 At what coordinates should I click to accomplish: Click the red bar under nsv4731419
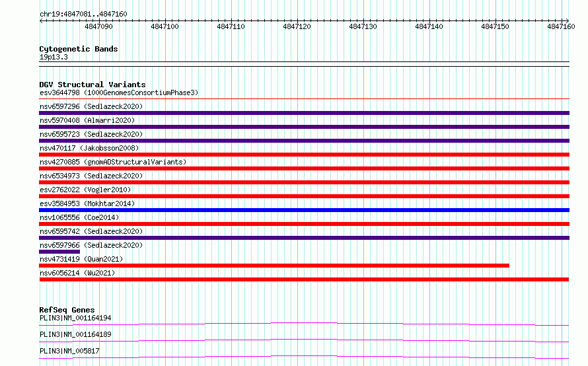[x=274, y=266]
